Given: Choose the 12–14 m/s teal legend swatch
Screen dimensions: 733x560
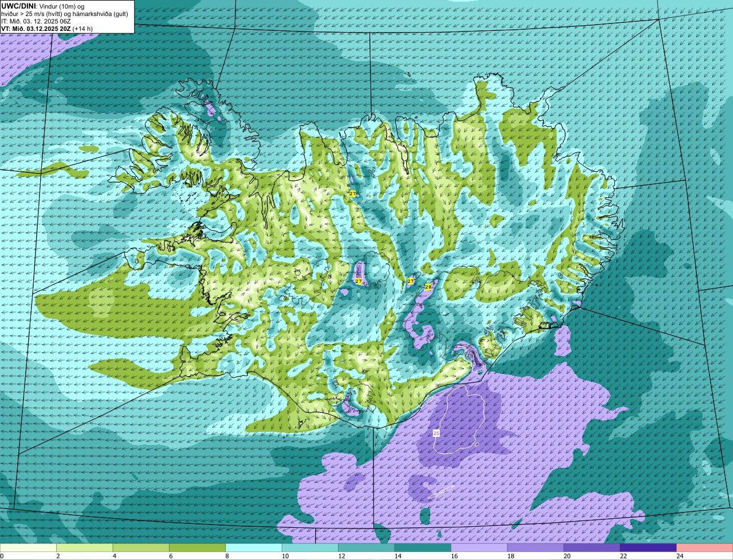Looking at the screenshot, I should click(366, 548).
